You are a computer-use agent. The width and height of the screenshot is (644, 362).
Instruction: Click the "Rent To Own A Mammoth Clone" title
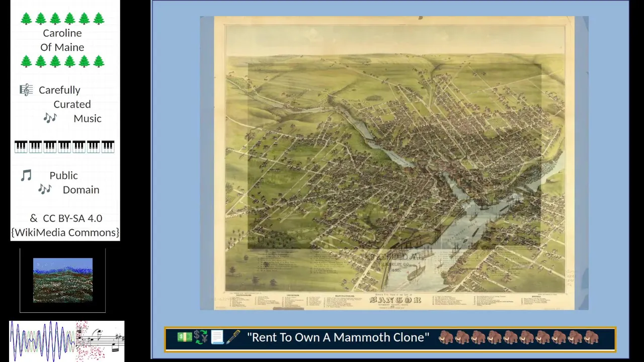(x=338, y=337)
